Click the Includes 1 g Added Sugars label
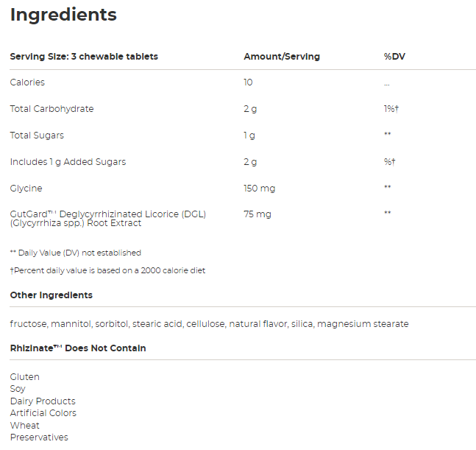 click(x=68, y=162)
